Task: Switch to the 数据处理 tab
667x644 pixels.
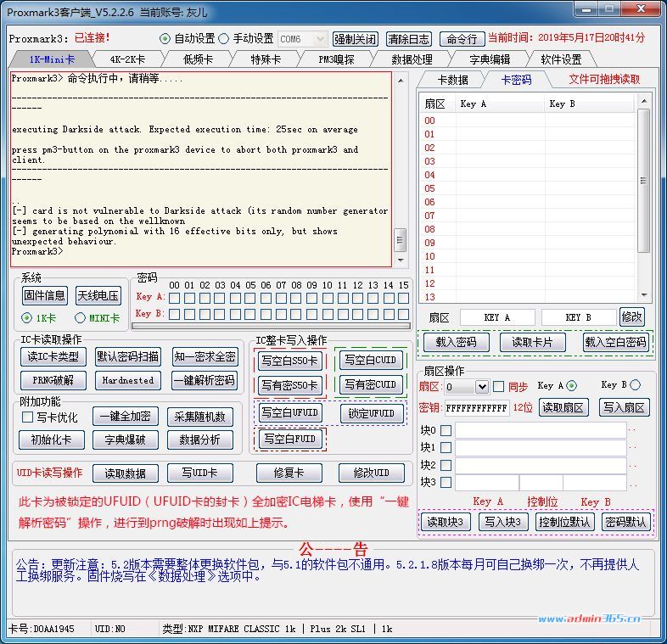Action: coord(412,59)
